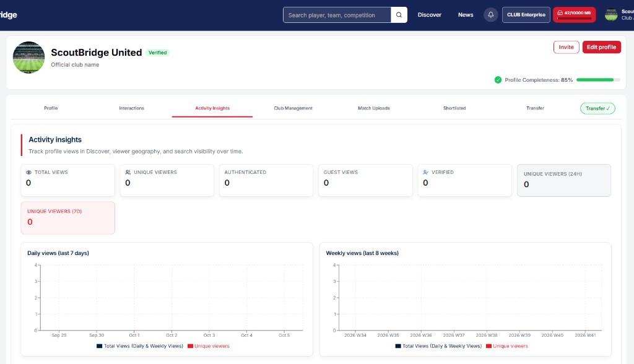634x364 pixels.
Task: Click the Edit profile button
Action: 601,47
